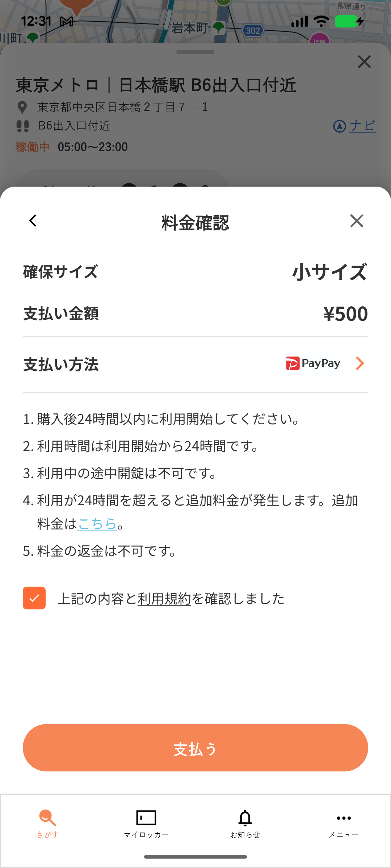
Task: Tap the back arrow on 料金確認 sheet
Action: (x=33, y=221)
